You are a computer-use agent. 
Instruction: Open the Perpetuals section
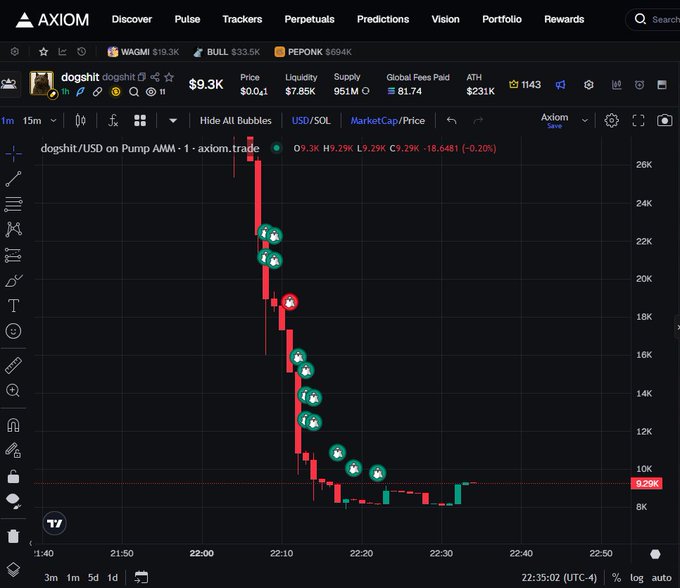(310, 20)
